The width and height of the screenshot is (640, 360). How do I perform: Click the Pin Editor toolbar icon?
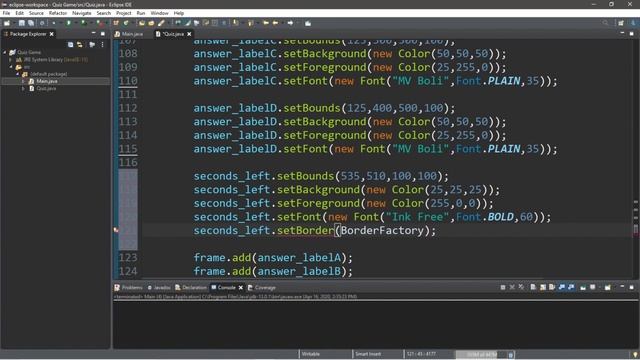308,23
